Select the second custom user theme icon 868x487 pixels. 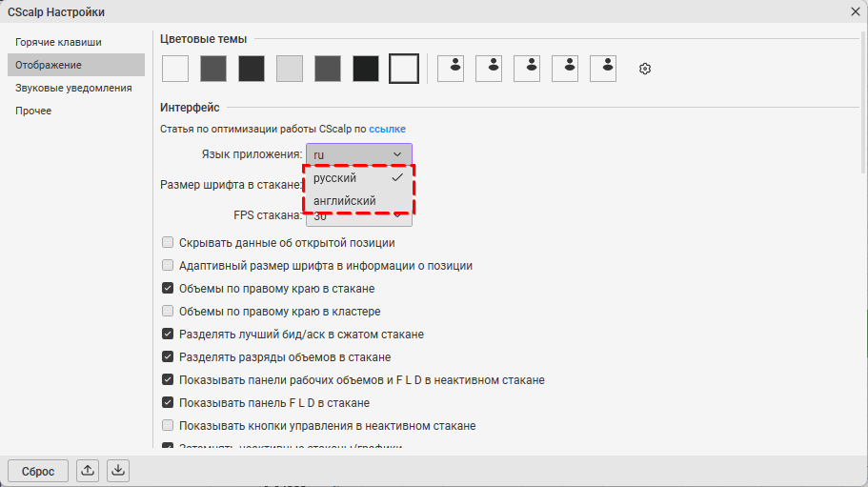point(489,68)
